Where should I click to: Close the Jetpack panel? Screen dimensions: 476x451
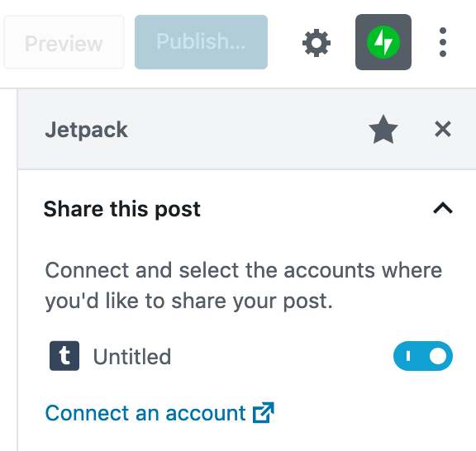coord(443,130)
